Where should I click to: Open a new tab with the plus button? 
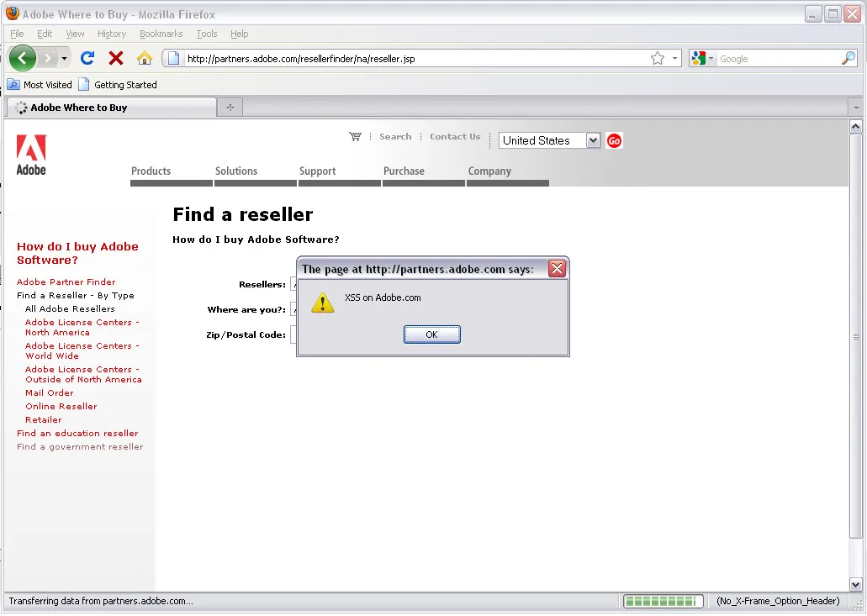[230, 108]
